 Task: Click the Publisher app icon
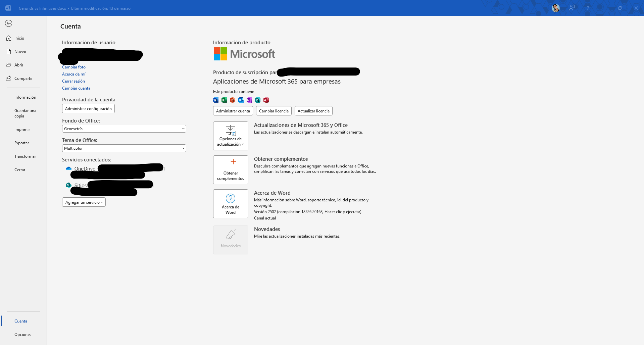[x=258, y=100]
